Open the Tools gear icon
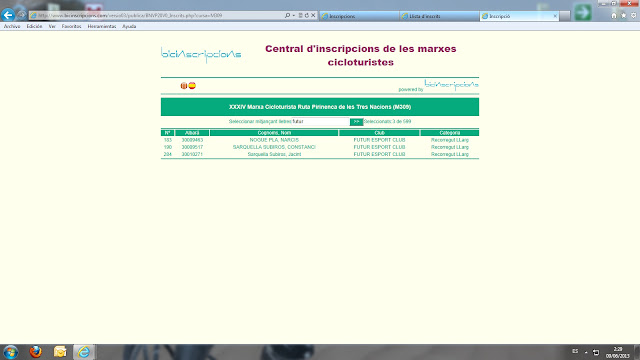The width and height of the screenshot is (640, 360). coord(633,16)
